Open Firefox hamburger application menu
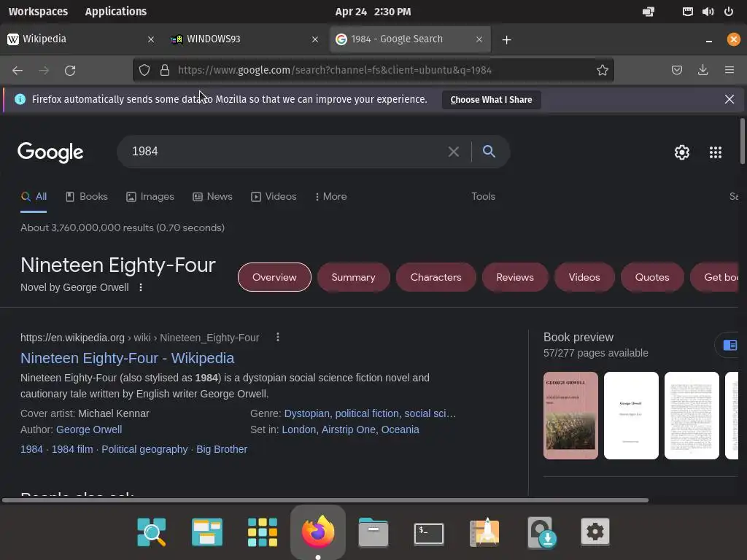This screenshot has height=560, width=747. tap(729, 71)
